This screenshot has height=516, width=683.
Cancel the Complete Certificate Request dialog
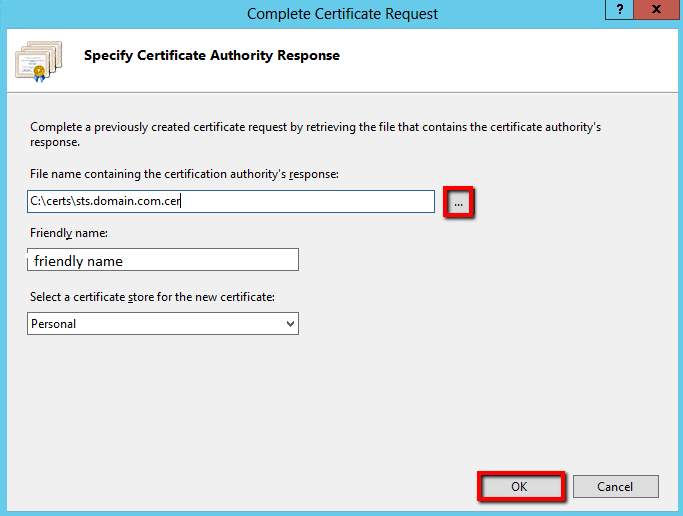point(615,486)
